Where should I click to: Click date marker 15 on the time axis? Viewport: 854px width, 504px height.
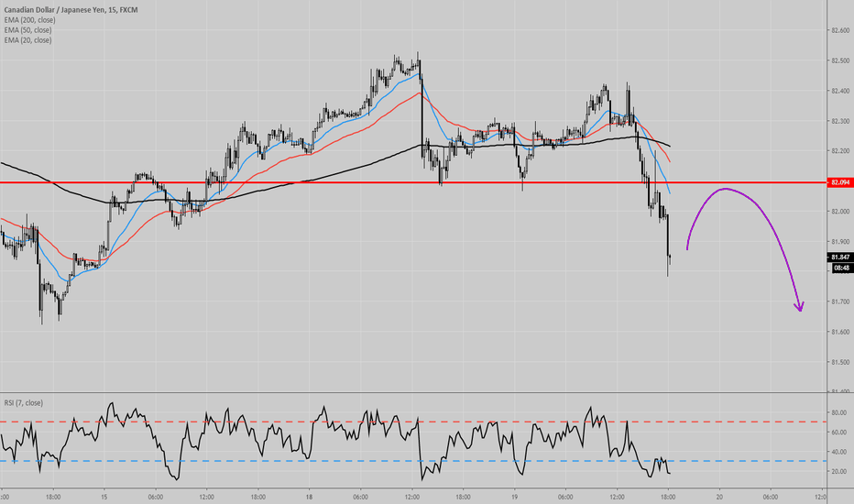pyautogui.click(x=104, y=496)
